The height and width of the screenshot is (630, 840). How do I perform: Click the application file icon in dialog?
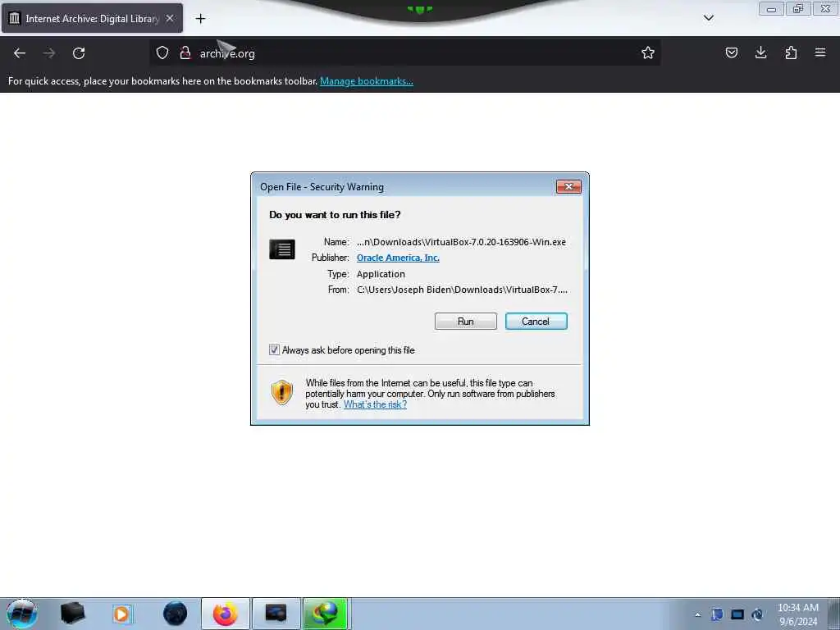tap(282, 249)
